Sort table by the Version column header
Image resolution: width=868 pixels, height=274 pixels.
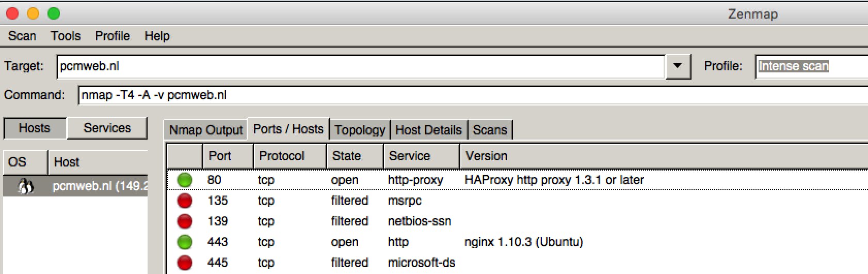point(664,156)
